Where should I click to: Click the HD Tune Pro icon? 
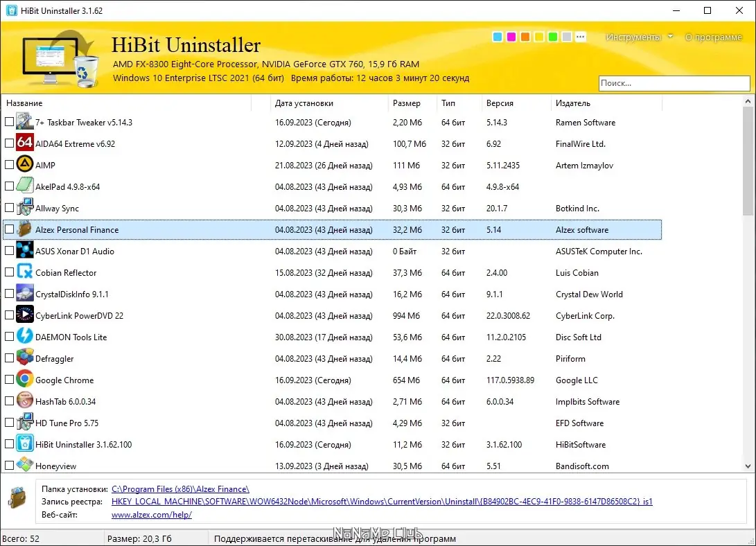click(x=24, y=423)
